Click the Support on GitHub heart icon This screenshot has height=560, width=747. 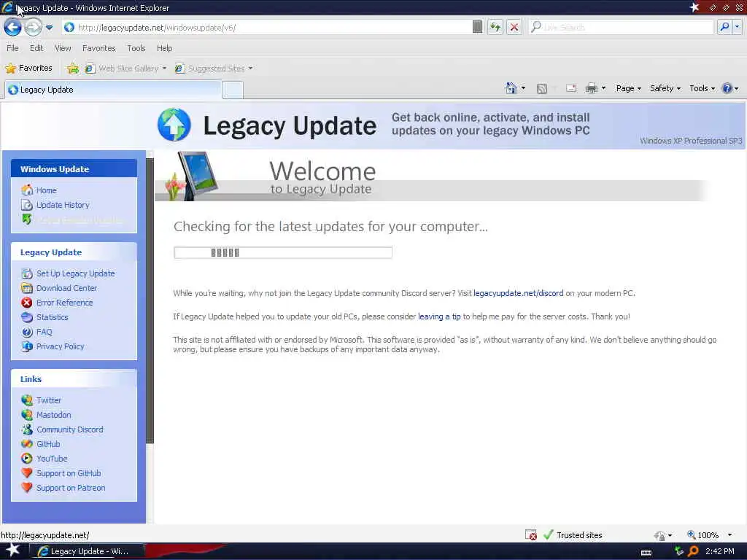click(x=27, y=473)
